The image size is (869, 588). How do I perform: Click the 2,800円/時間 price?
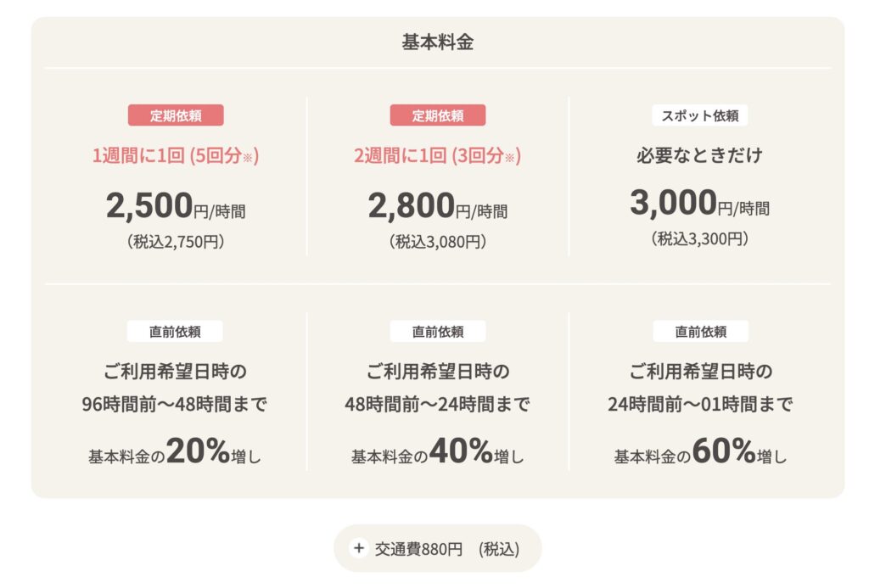click(438, 206)
